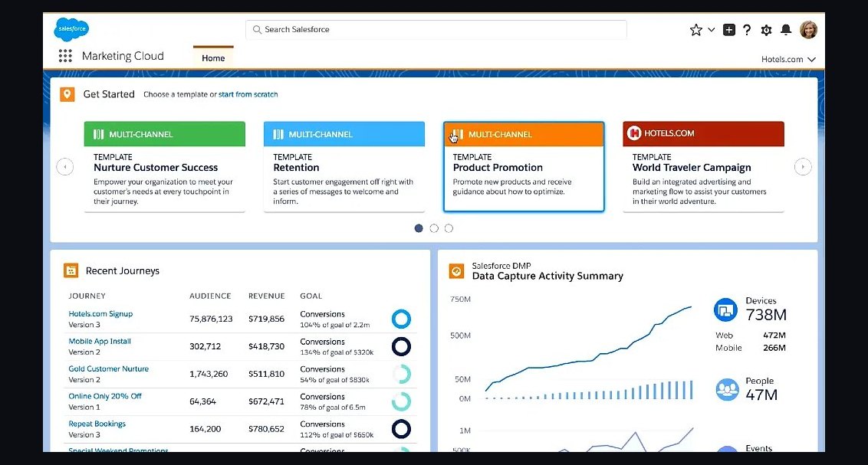Image resolution: width=868 pixels, height=465 pixels.
Task: Click the Web 472M value
Action: pos(774,336)
